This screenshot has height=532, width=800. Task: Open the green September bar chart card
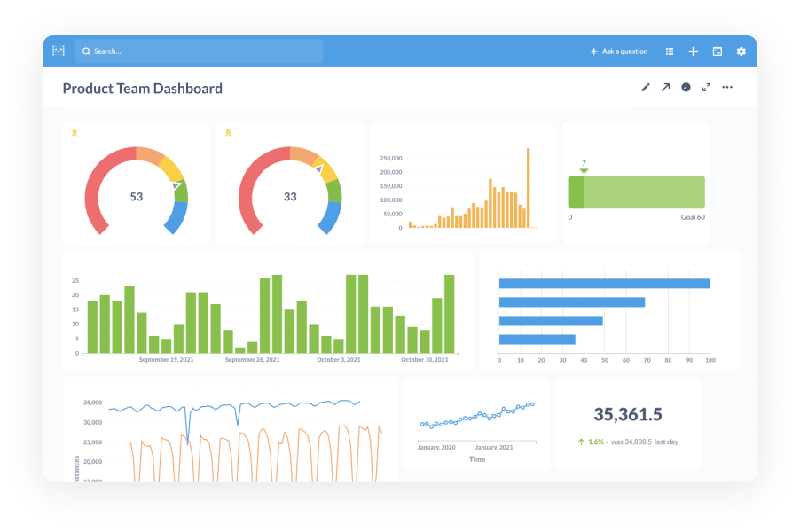coord(266,310)
